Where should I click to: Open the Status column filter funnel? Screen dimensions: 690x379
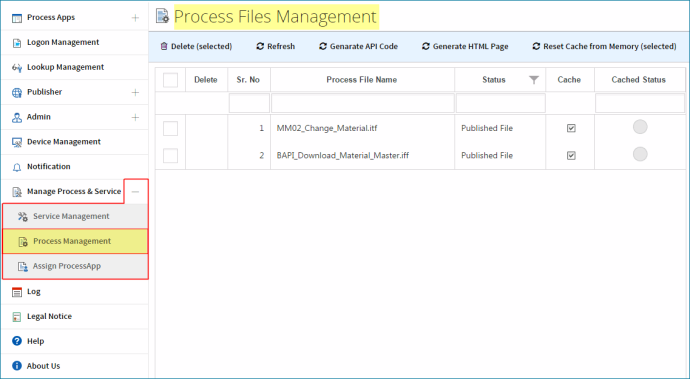click(x=534, y=80)
